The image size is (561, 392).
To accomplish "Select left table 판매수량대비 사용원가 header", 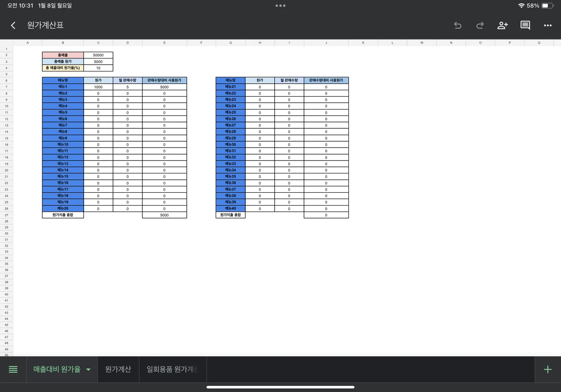I will 164,80.
